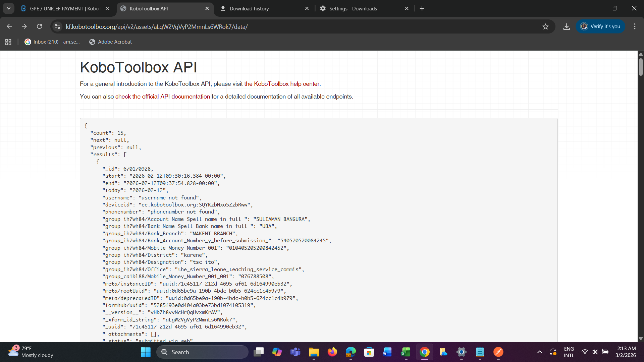The height and width of the screenshot is (362, 644).
Task: Open the apps grid in the bookmarks bar
Action: pyautogui.click(x=8, y=42)
